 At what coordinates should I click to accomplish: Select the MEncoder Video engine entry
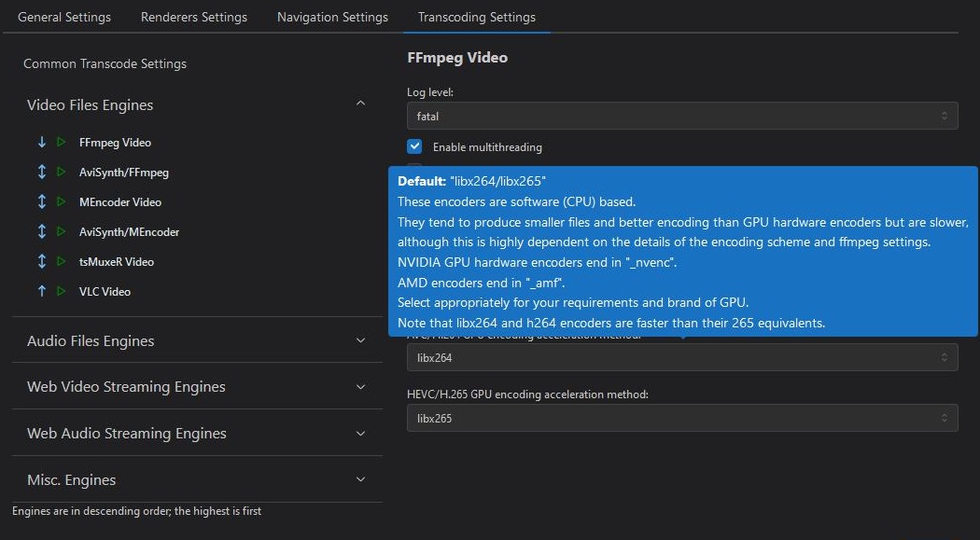(x=120, y=201)
